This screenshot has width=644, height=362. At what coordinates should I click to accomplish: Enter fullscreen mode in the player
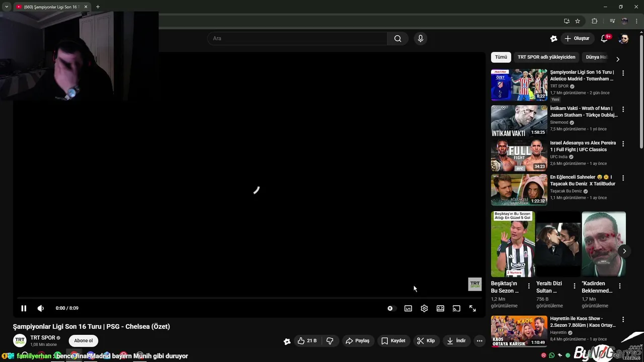tap(472, 308)
